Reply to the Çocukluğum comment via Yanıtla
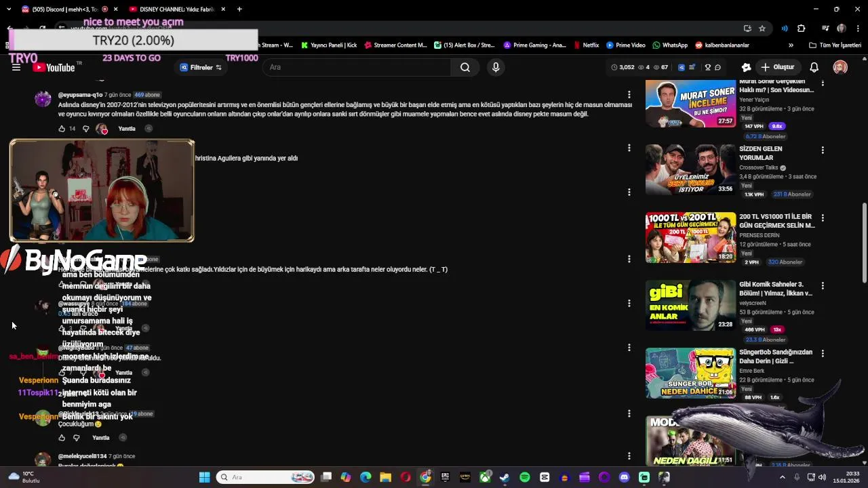The height and width of the screenshot is (488, 868). coord(101,438)
